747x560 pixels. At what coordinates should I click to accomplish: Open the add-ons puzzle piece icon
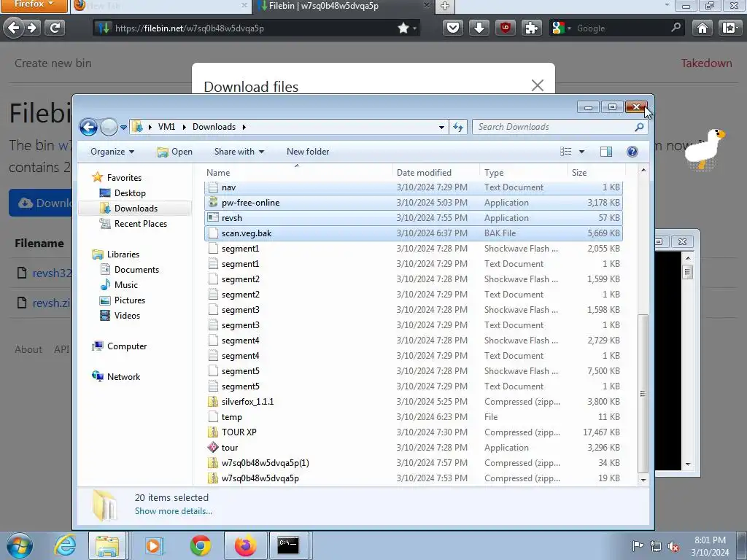531,28
